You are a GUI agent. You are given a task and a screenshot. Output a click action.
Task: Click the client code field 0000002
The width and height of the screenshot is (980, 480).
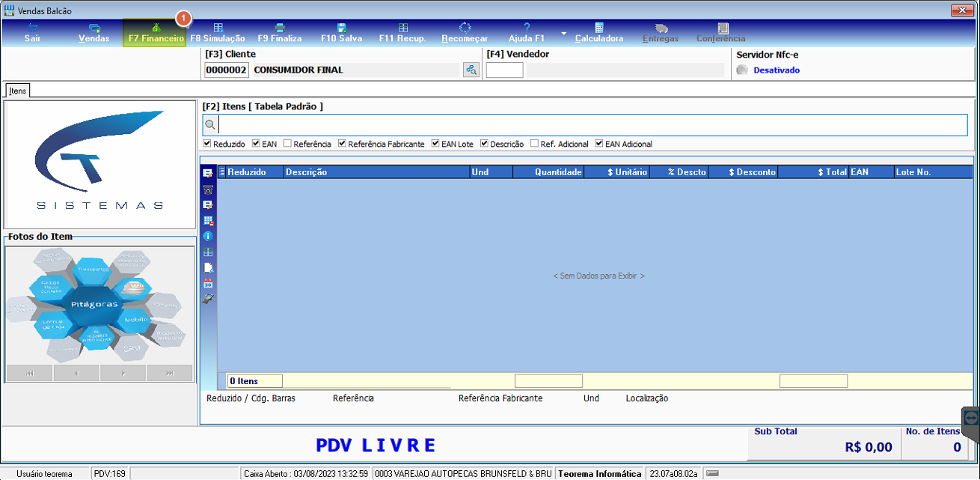(226, 70)
